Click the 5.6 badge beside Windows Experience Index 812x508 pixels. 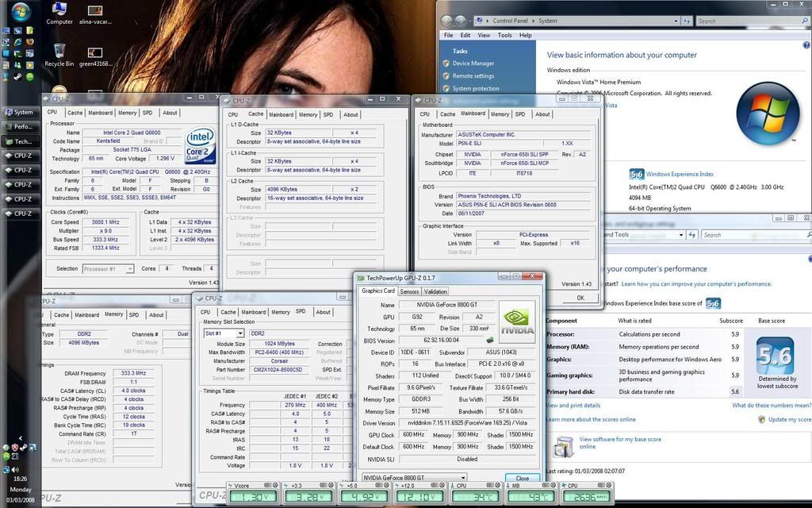pyautogui.click(x=637, y=174)
